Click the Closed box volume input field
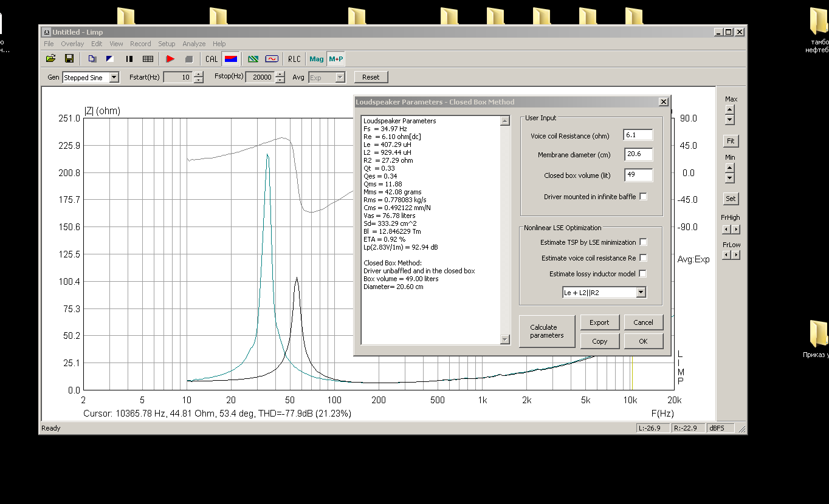The image size is (829, 504). tap(638, 175)
